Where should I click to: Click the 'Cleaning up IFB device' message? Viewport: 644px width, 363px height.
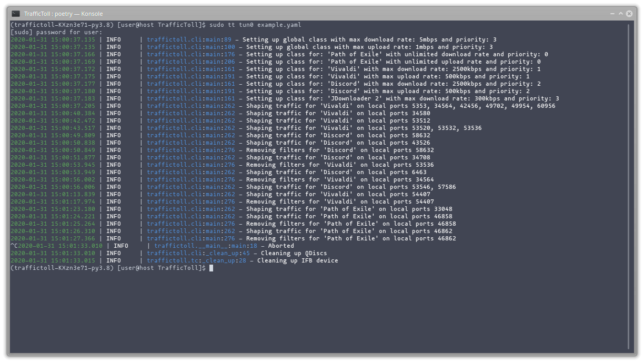point(297,260)
